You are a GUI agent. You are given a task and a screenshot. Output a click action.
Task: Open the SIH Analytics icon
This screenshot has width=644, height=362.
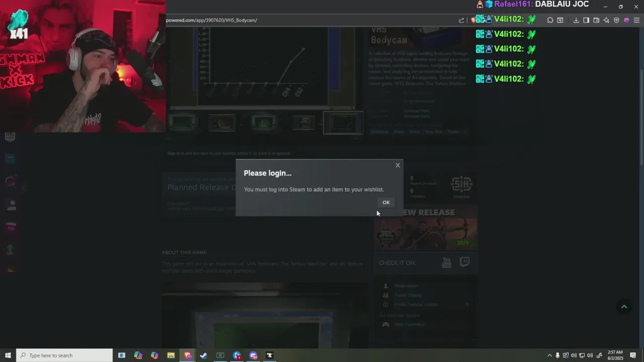tap(461, 187)
